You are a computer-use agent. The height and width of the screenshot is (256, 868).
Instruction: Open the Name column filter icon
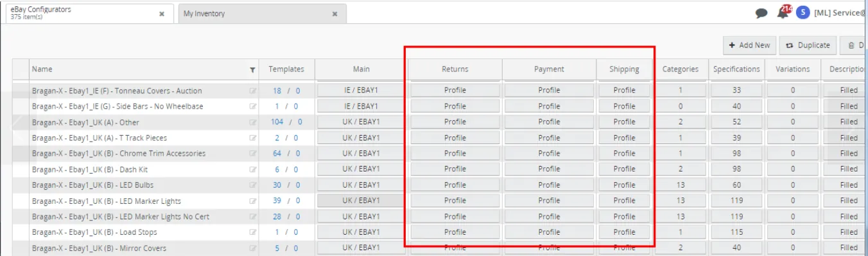pyautogui.click(x=252, y=69)
